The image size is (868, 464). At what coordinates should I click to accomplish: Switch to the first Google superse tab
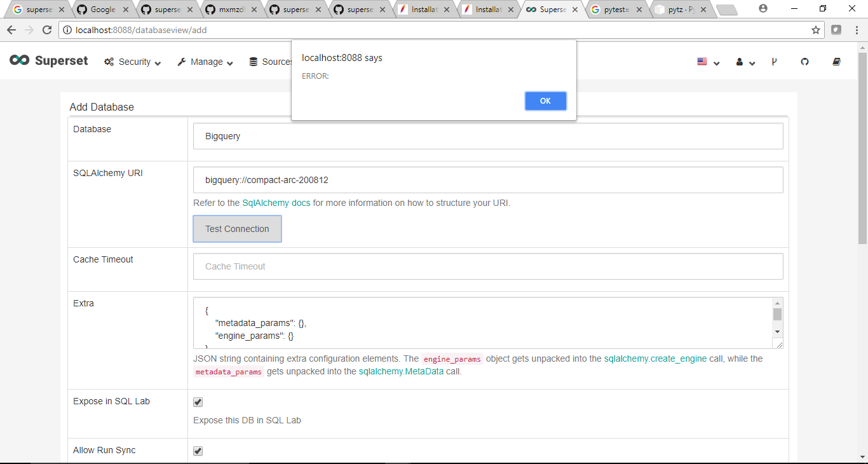point(37,10)
